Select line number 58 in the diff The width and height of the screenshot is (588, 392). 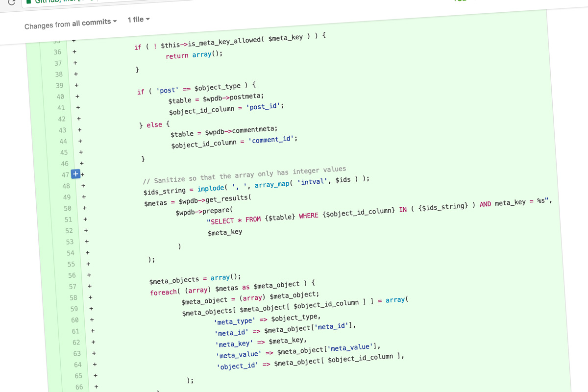click(x=73, y=297)
